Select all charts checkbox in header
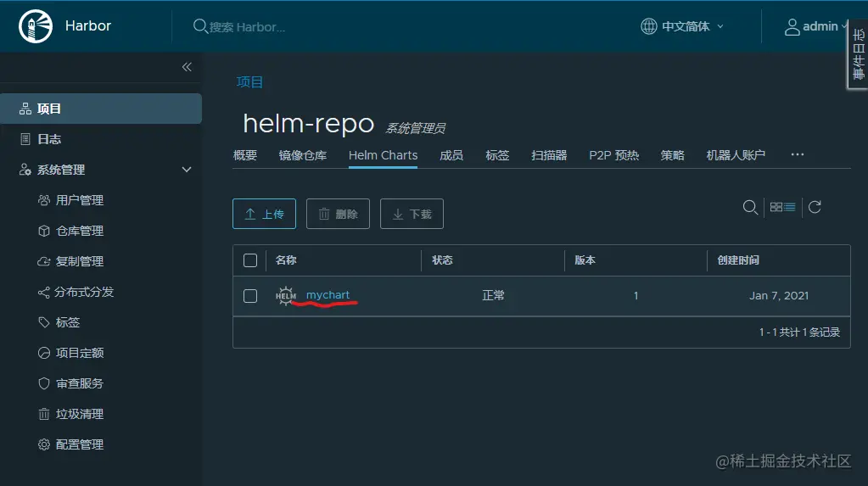The height and width of the screenshot is (486, 868). click(x=250, y=260)
